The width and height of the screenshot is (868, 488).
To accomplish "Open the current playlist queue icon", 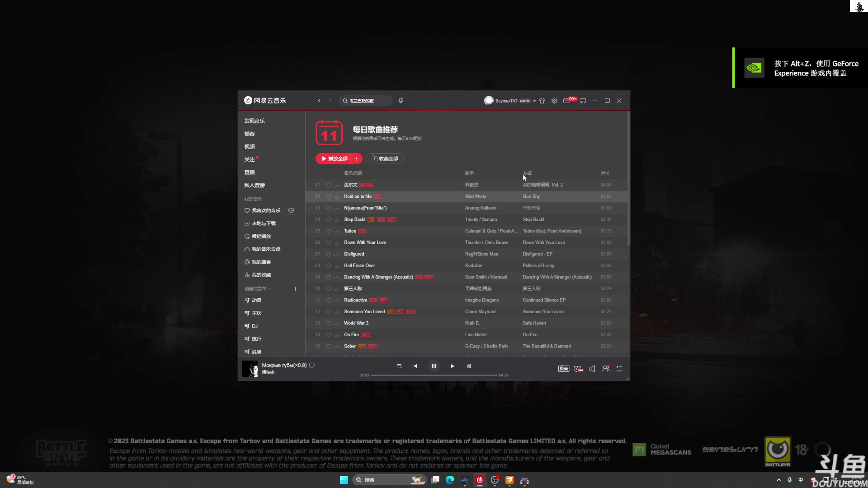I will click(619, 369).
